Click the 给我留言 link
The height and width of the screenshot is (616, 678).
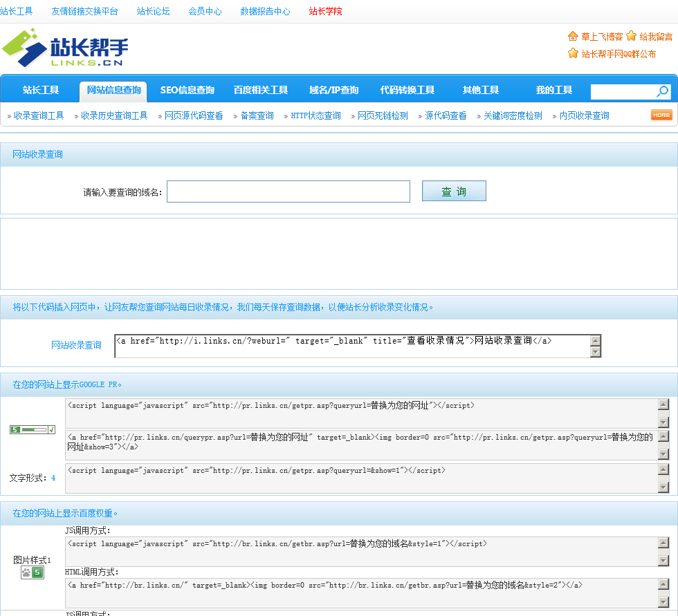pos(656,37)
